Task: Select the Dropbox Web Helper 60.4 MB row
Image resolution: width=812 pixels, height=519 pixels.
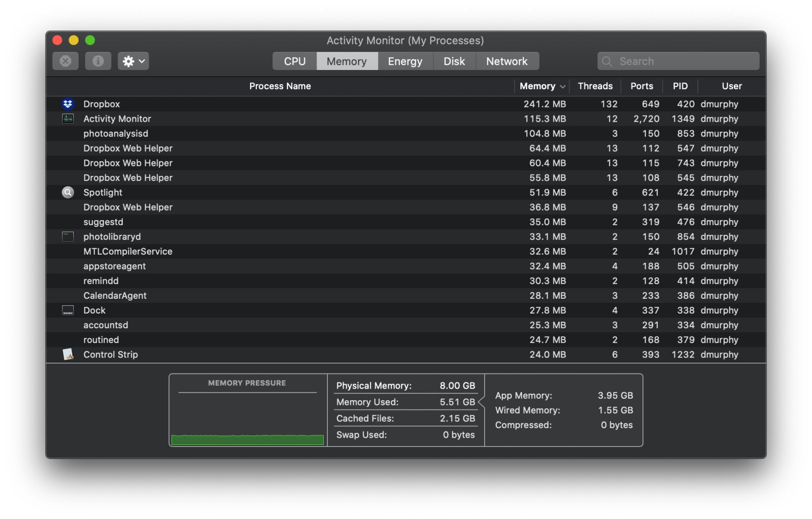Action: pos(406,163)
